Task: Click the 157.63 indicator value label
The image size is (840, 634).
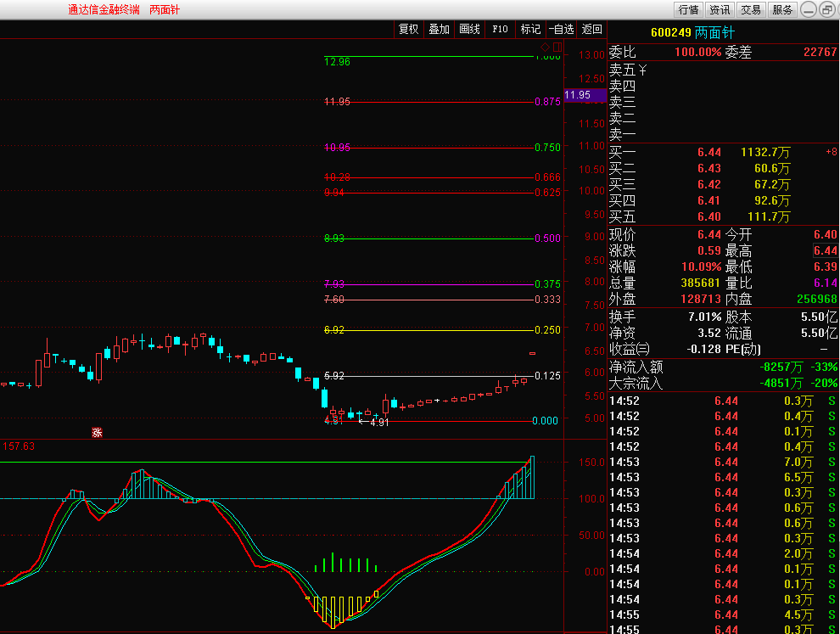Action: coord(19,446)
